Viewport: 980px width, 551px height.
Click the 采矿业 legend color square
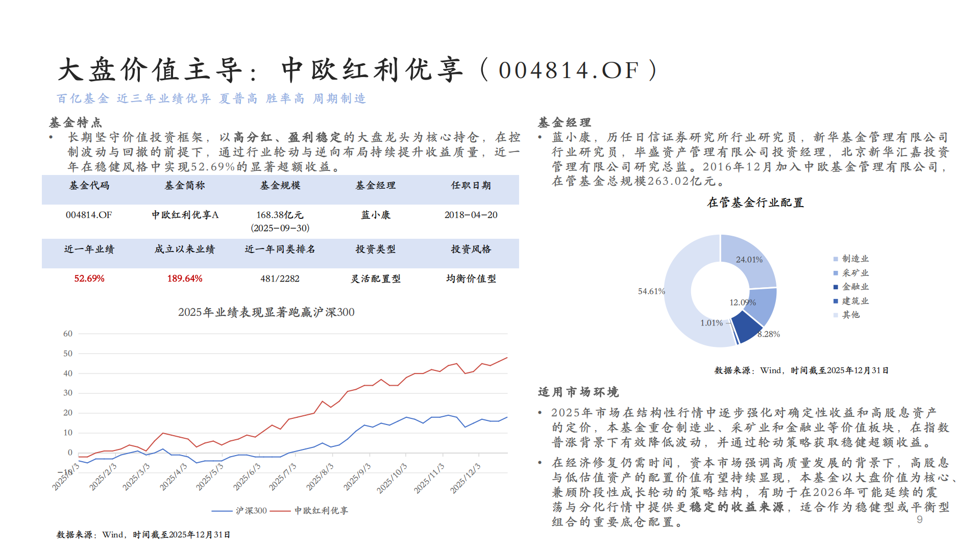tap(836, 273)
